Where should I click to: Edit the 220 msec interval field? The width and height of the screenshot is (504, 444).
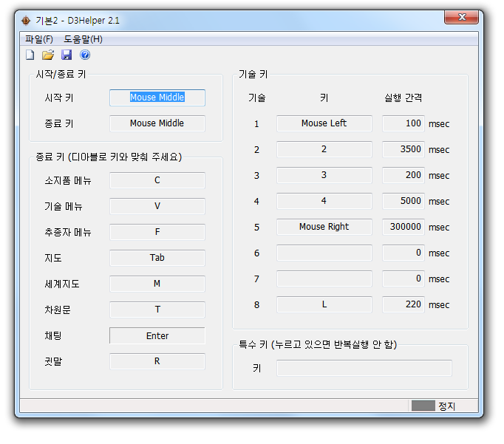(x=403, y=304)
